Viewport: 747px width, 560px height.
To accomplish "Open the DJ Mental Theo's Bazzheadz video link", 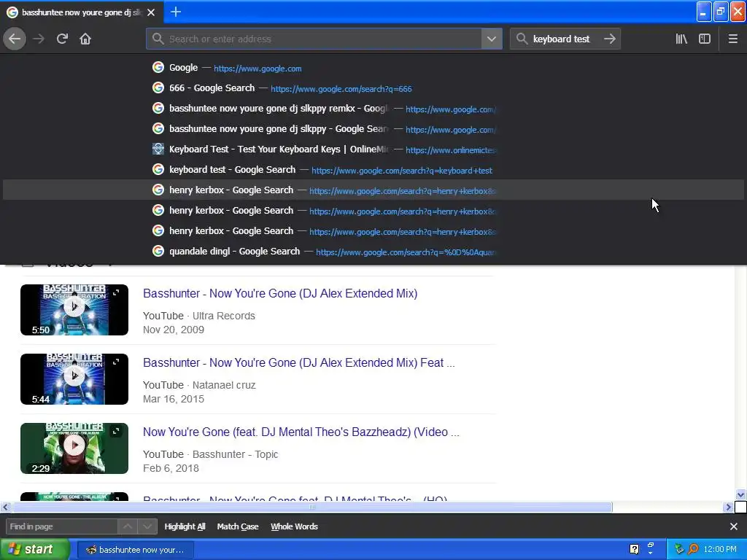I will [301, 432].
